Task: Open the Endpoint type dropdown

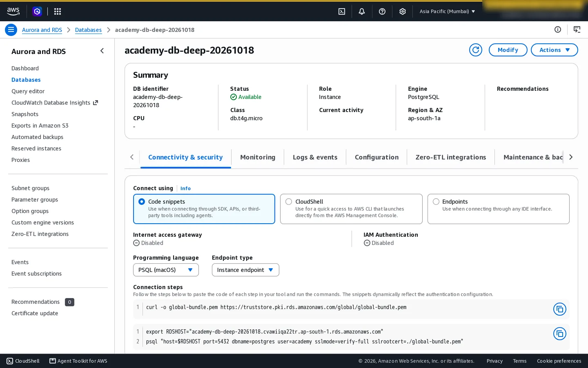Action: tap(245, 270)
